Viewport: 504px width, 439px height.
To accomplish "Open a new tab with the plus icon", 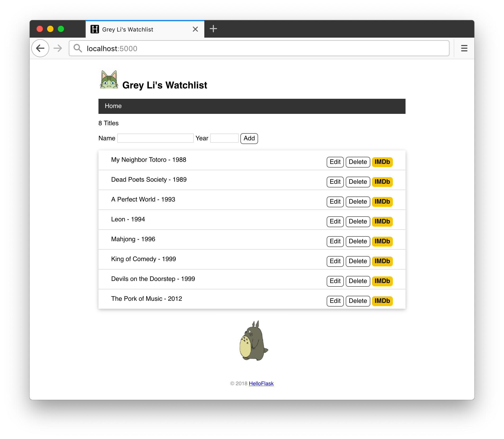I will [x=213, y=29].
